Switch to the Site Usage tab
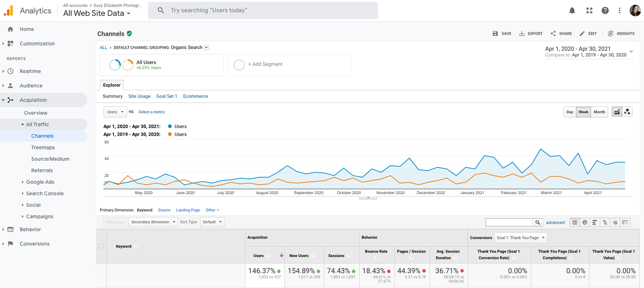The image size is (644, 288). (139, 96)
